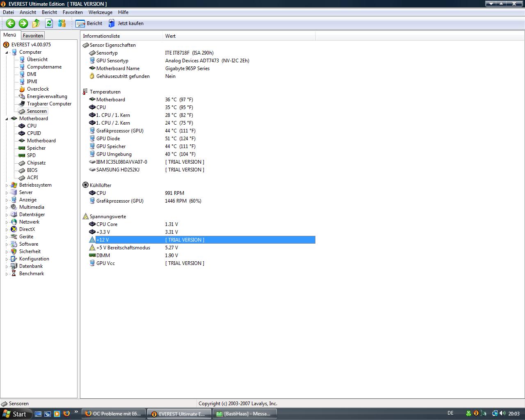This screenshot has width=525, height=420.
Task: Click the BIOS tree icon
Action: (22, 170)
